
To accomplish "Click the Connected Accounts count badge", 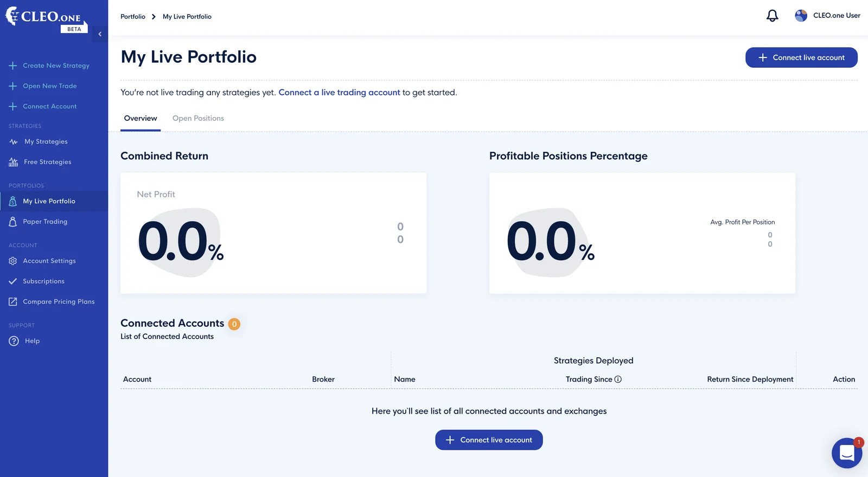I will tap(234, 324).
